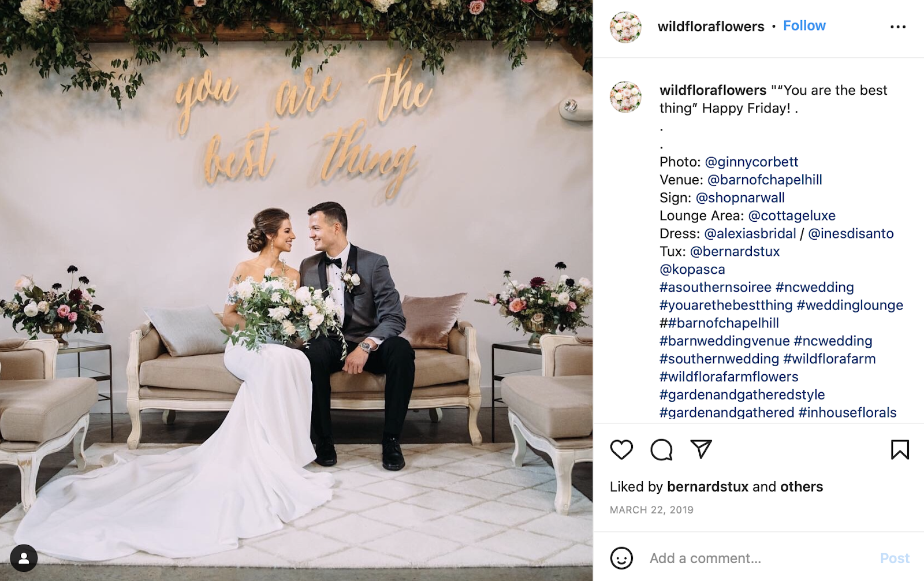Open the emoji picker smiley icon
924x581 pixels.
621,558
